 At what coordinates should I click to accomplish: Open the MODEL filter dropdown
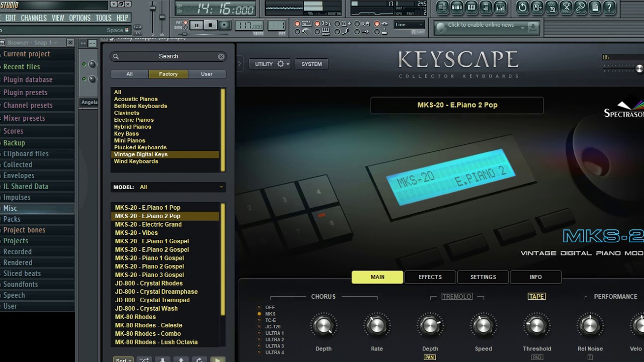[168, 187]
